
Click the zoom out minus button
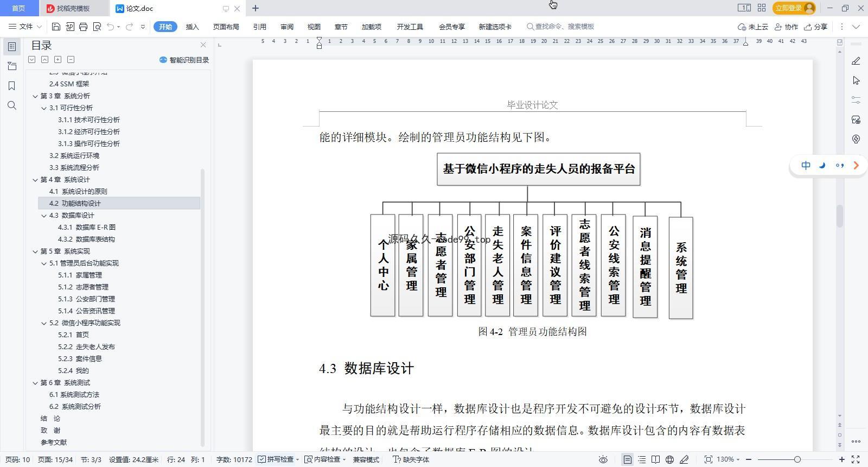click(x=749, y=459)
